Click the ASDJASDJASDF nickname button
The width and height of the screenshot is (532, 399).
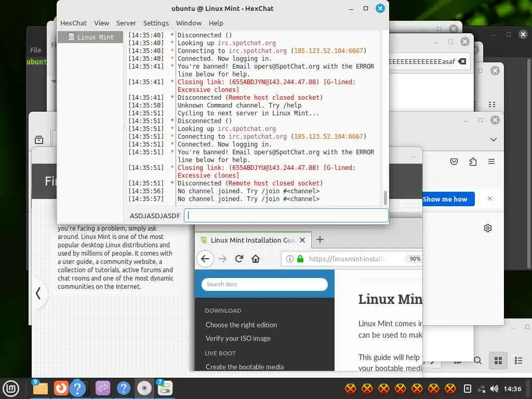155,216
